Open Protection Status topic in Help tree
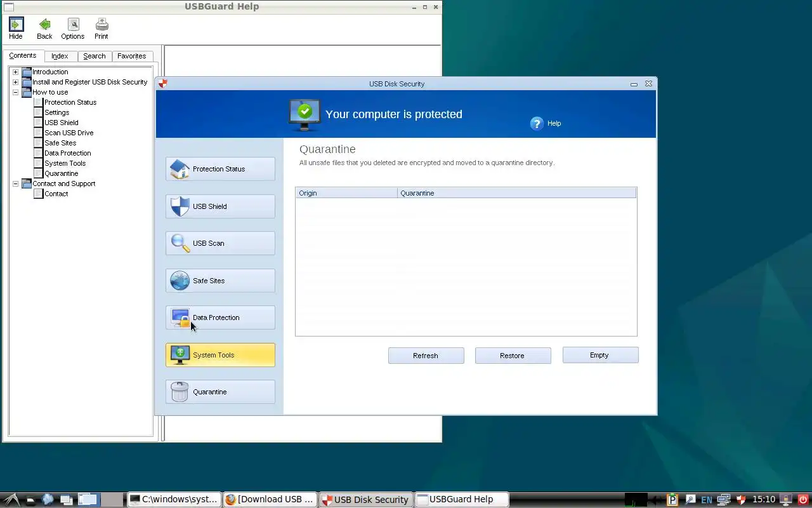 click(x=70, y=102)
